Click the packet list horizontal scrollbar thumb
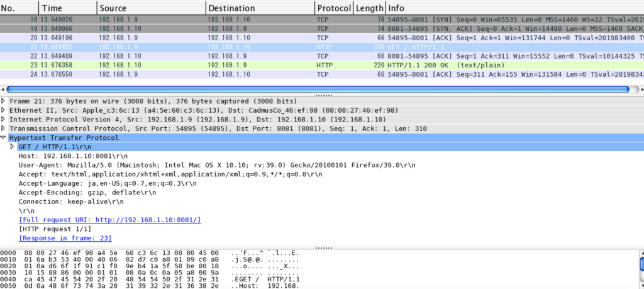 [318, 89]
